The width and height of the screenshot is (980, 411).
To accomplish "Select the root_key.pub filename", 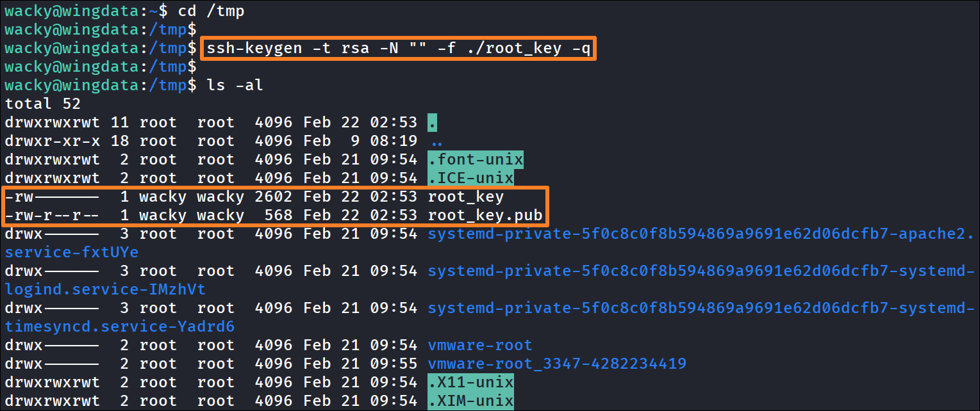I will point(485,216).
